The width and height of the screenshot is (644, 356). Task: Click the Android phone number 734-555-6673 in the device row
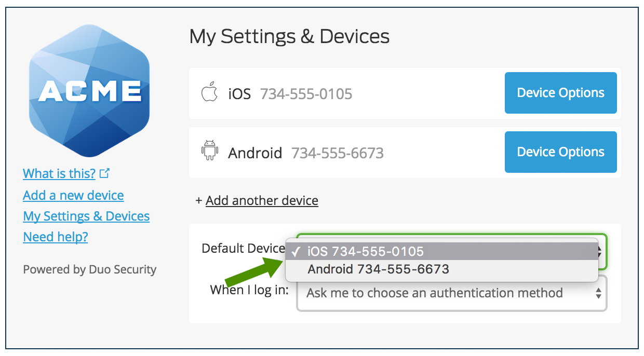[x=337, y=153]
